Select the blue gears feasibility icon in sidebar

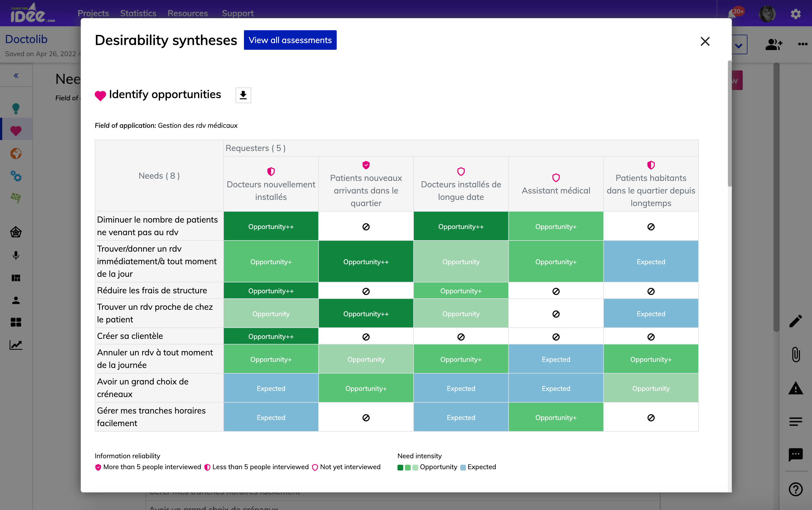[16, 176]
